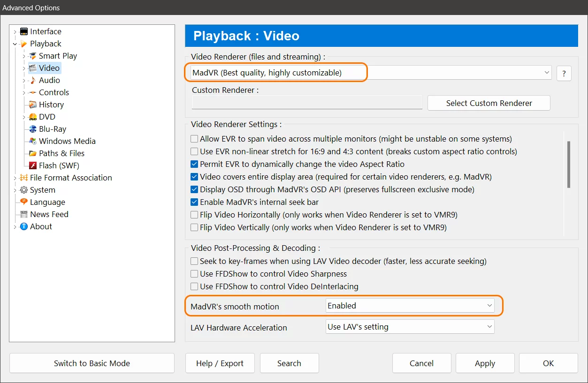Disable MadVR's internal seek bar
Viewport: 588px width, 383px height.
[x=194, y=203]
